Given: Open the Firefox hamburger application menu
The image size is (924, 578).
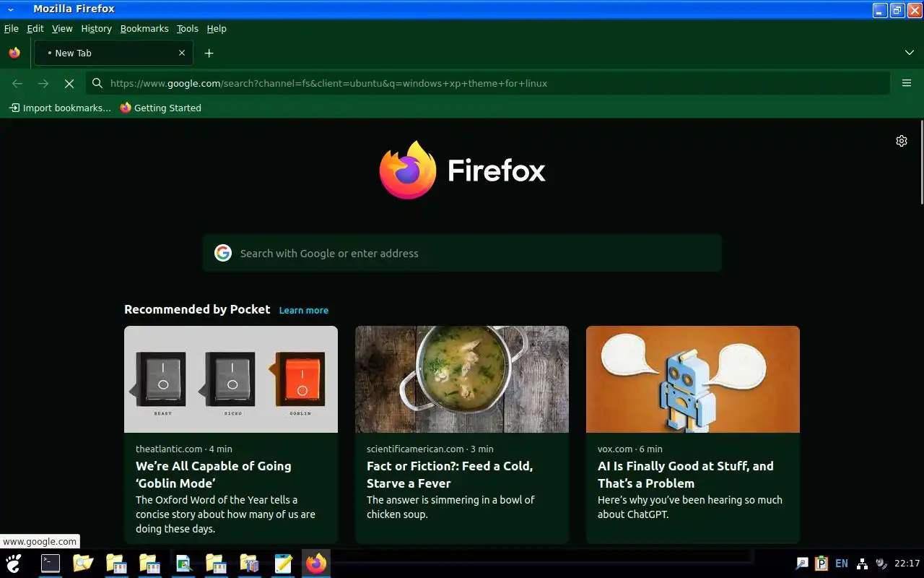Looking at the screenshot, I should 907,83.
